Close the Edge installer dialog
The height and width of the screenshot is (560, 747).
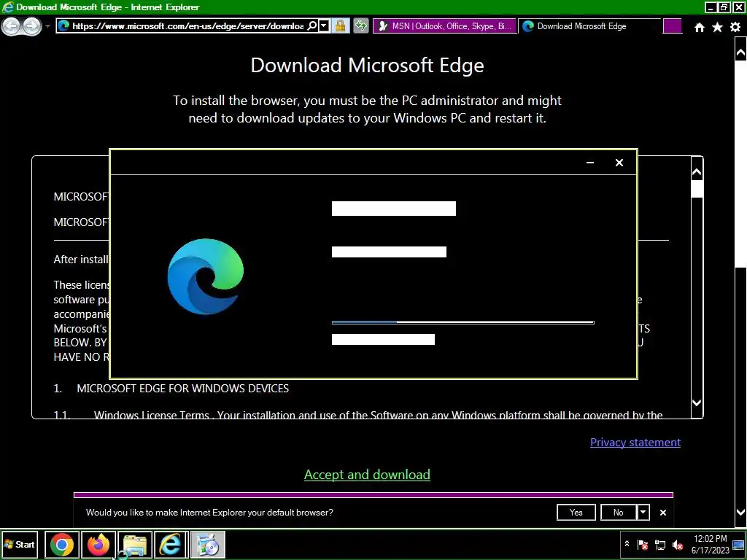(x=619, y=163)
